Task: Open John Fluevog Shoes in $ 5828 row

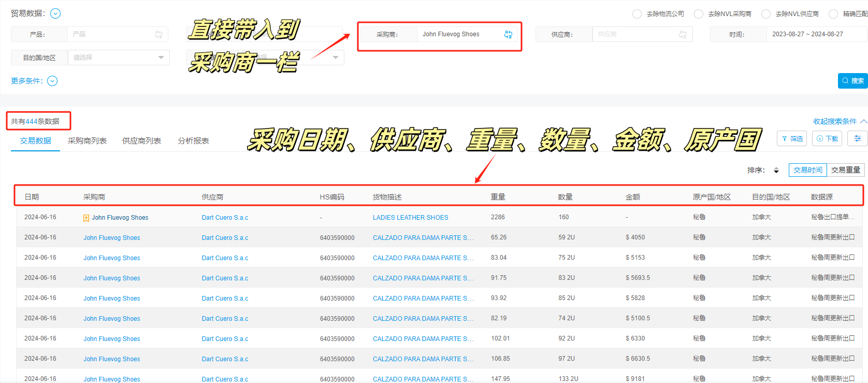Action: click(112, 299)
